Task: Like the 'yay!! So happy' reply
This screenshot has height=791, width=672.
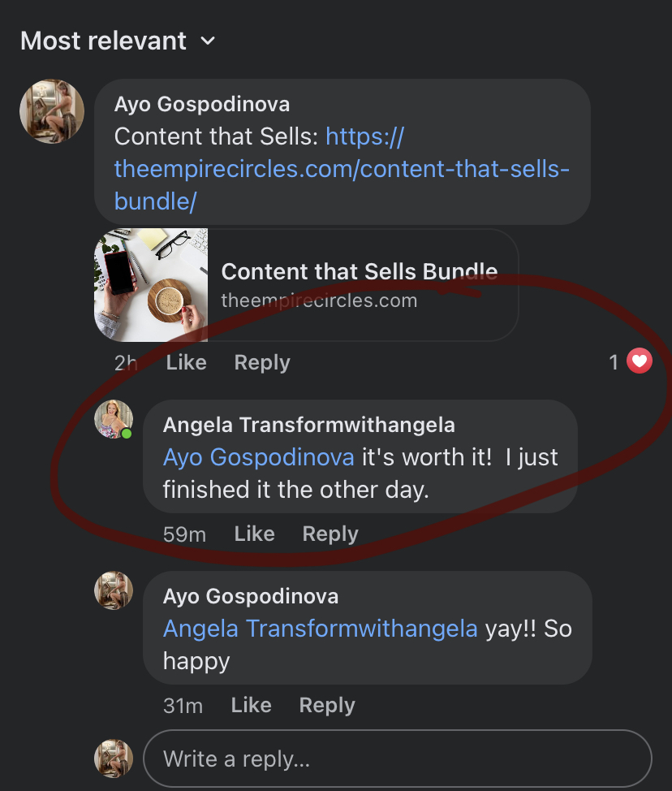Action: tap(251, 705)
